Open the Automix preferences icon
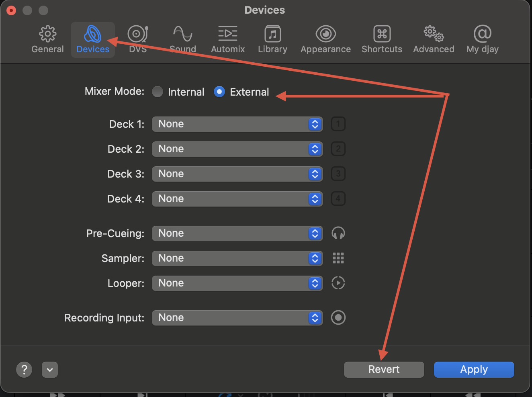The width and height of the screenshot is (532, 397). 228,35
